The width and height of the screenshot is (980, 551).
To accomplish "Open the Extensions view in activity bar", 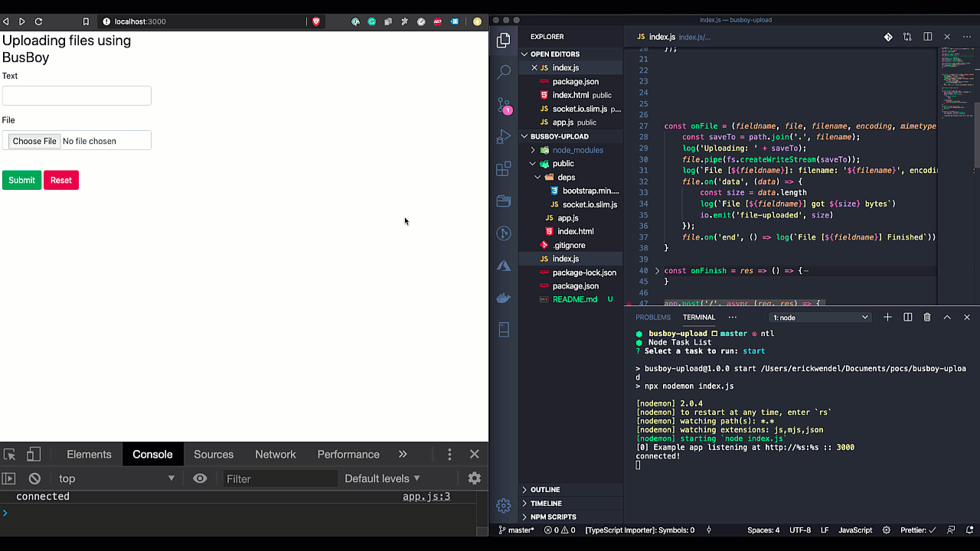I will 503,169.
